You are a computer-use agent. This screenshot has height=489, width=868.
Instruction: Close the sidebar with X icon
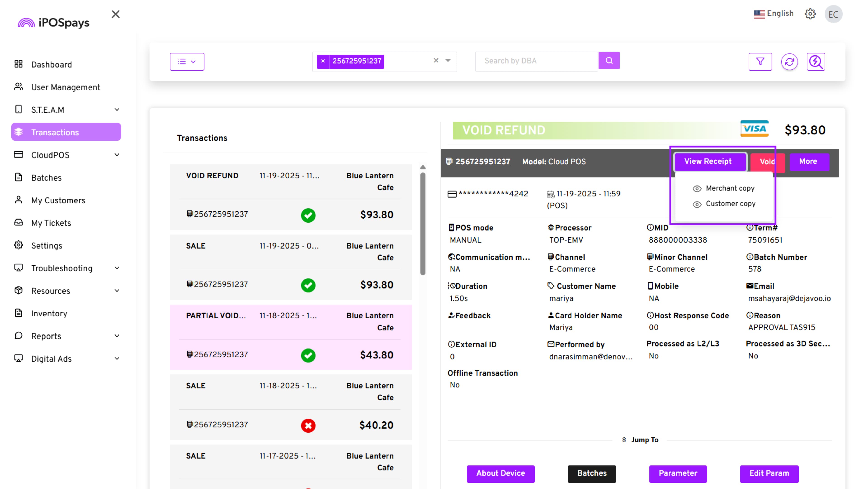tap(116, 14)
